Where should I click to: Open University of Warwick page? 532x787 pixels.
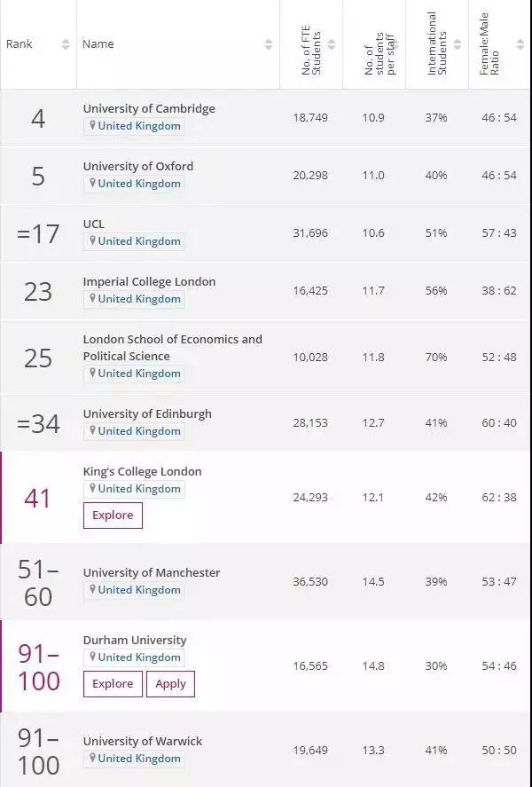pyautogui.click(x=143, y=741)
